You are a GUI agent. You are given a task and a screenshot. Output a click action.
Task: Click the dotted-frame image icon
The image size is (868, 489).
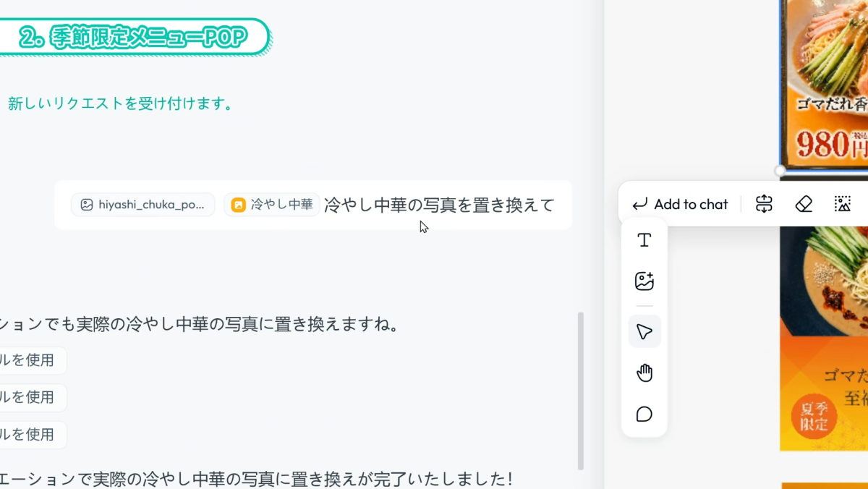(843, 205)
